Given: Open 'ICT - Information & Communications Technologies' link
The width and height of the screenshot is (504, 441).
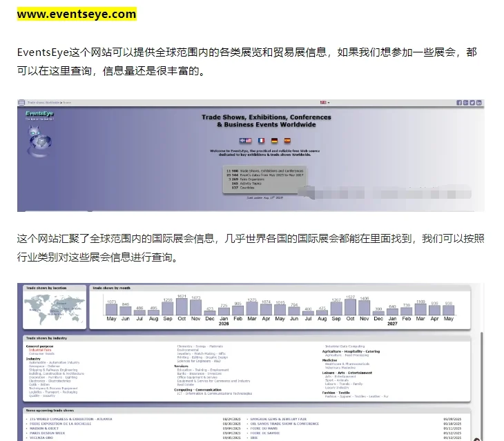Looking at the screenshot, I should click(x=215, y=393).
